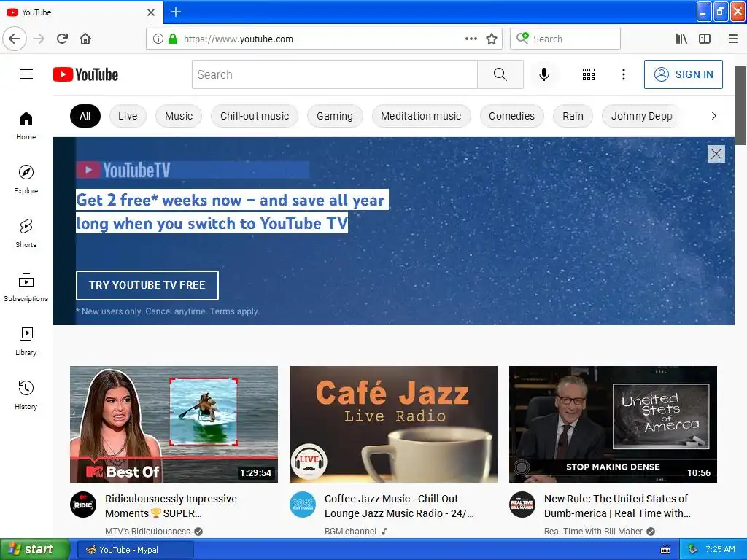Image resolution: width=747 pixels, height=560 pixels.
Task: Open Explore in the sidebar
Action: coord(26,179)
